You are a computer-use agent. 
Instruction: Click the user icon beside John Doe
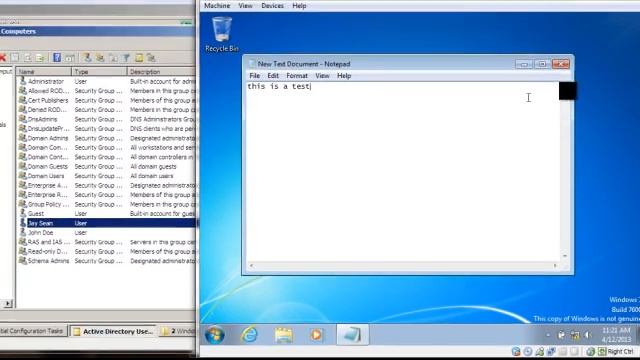point(23,232)
